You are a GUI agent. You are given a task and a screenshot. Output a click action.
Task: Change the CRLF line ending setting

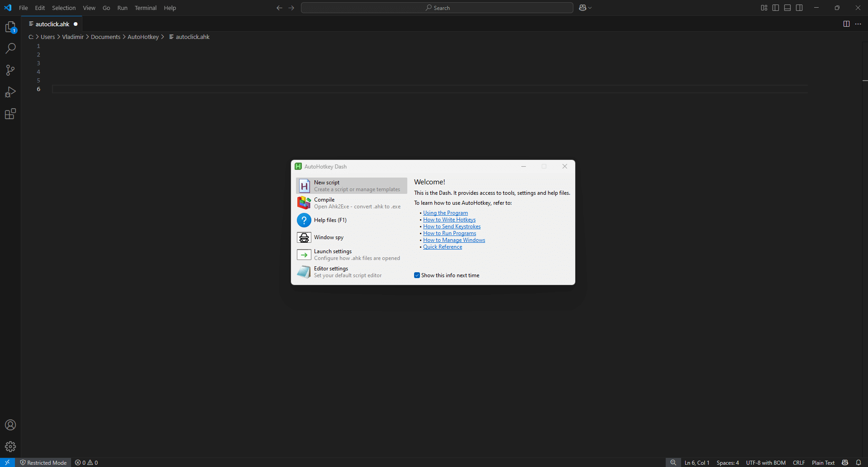click(x=799, y=462)
